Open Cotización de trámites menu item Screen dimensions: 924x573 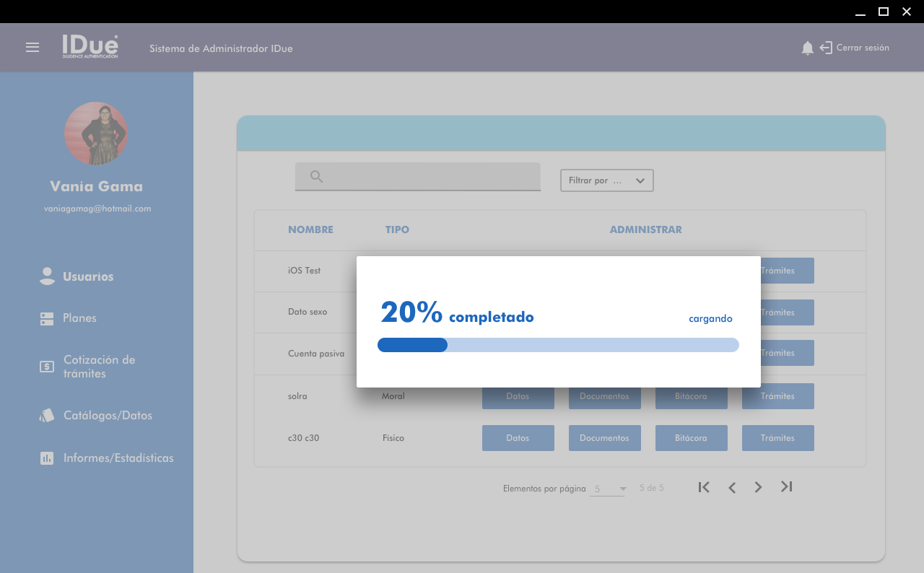point(99,367)
